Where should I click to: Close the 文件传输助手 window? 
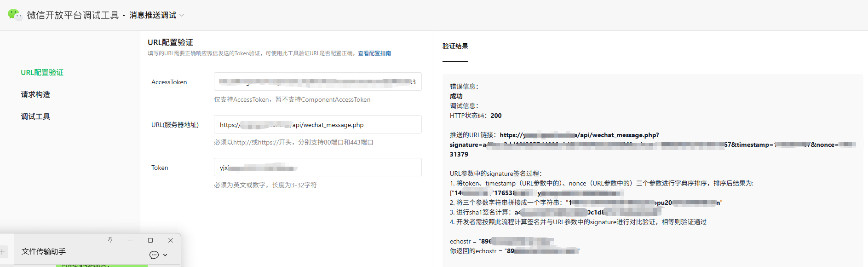[x=171, y=240]
